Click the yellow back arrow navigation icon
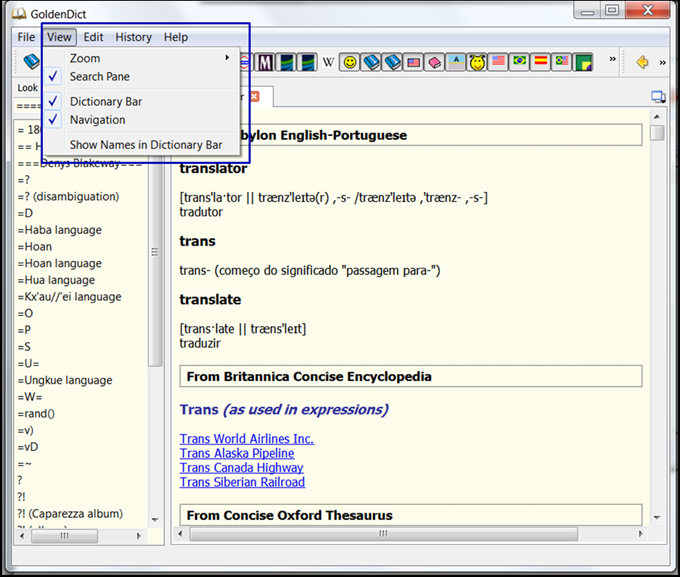This screenshot has width=680, height=577. pos(642,62)
